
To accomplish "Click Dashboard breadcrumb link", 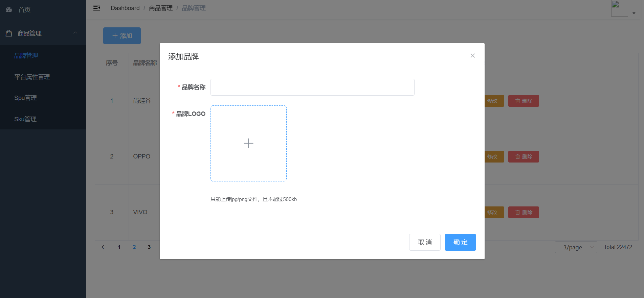I will pyautogui.click(x=125, y=8).
